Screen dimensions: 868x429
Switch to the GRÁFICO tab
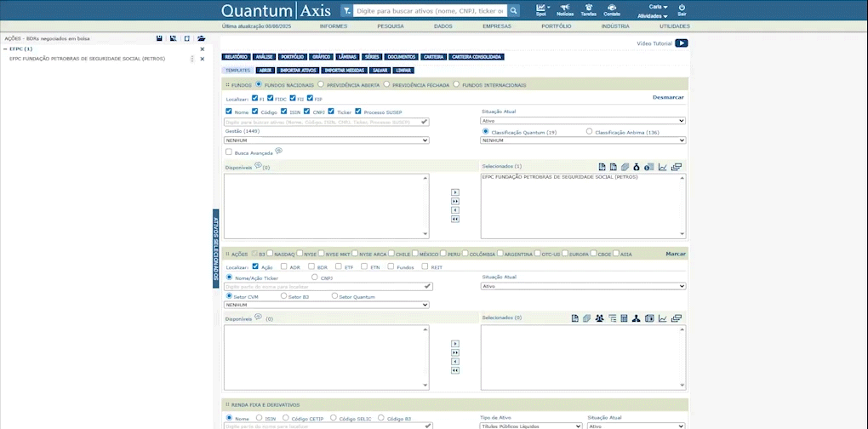pos(321,57)
